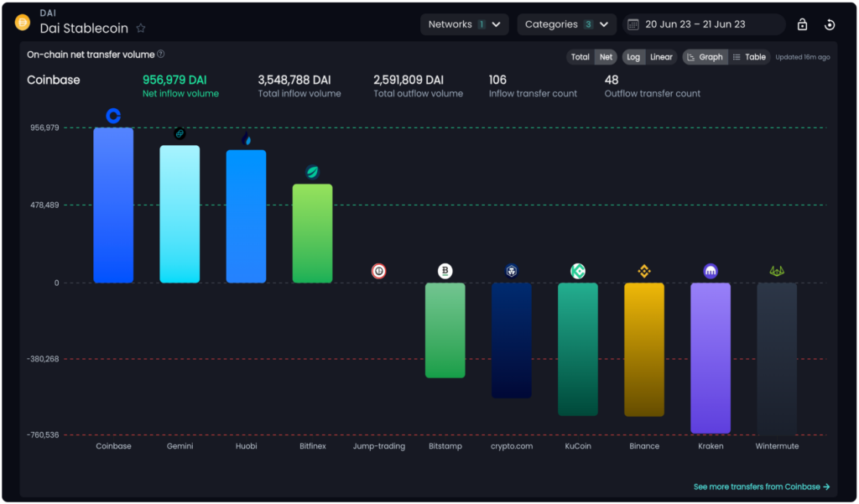The width and height of the screenshot is (859, 504).
Task: Click the Updated 16m ago text
Action: pos(803,57)
